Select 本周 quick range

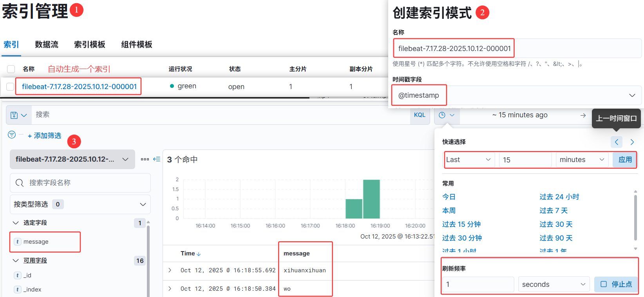click(449, 211)
